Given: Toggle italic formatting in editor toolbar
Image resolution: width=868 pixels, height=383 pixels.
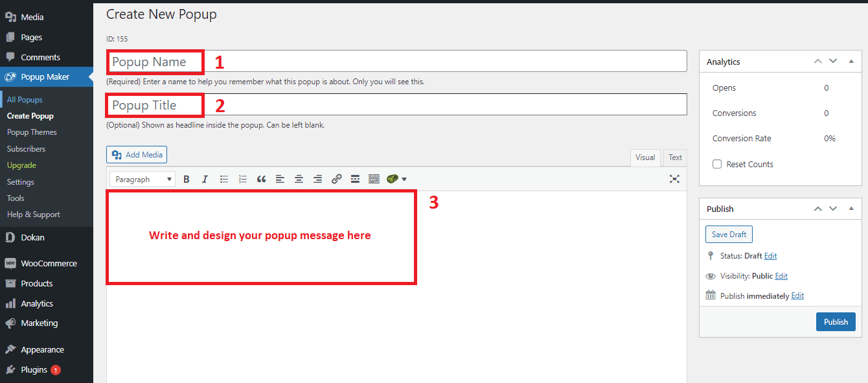Looking at the screenshot, I should [205, 179].
